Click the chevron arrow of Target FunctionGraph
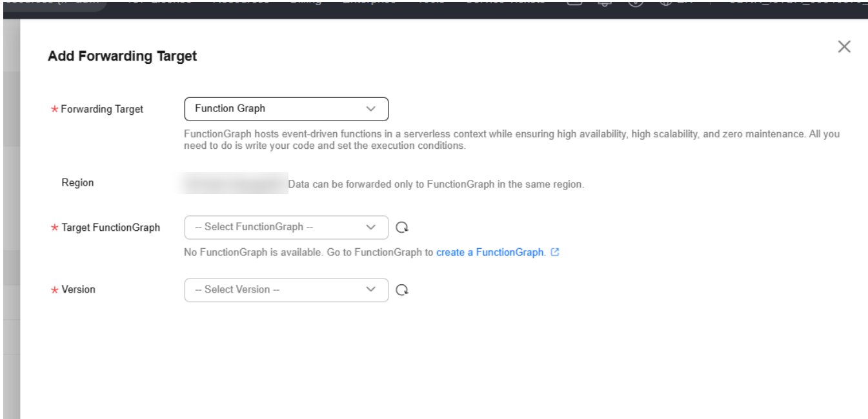 click(x=370, y=227)
